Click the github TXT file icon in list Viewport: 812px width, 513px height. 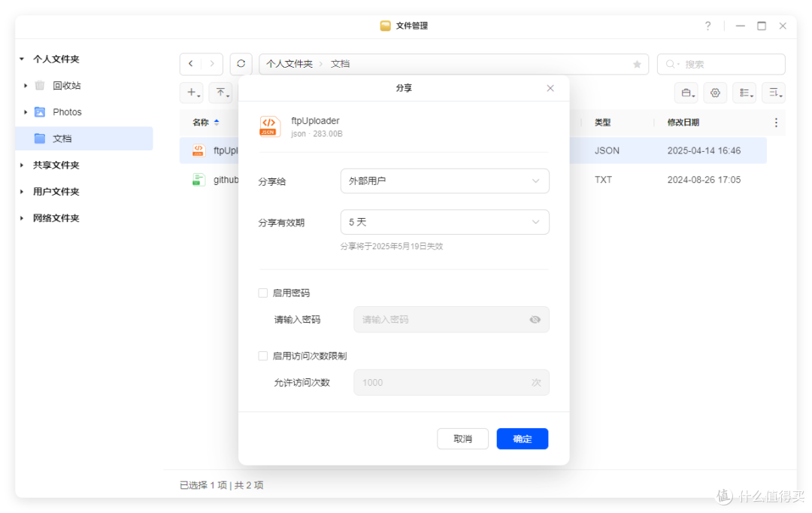point(198,180)
